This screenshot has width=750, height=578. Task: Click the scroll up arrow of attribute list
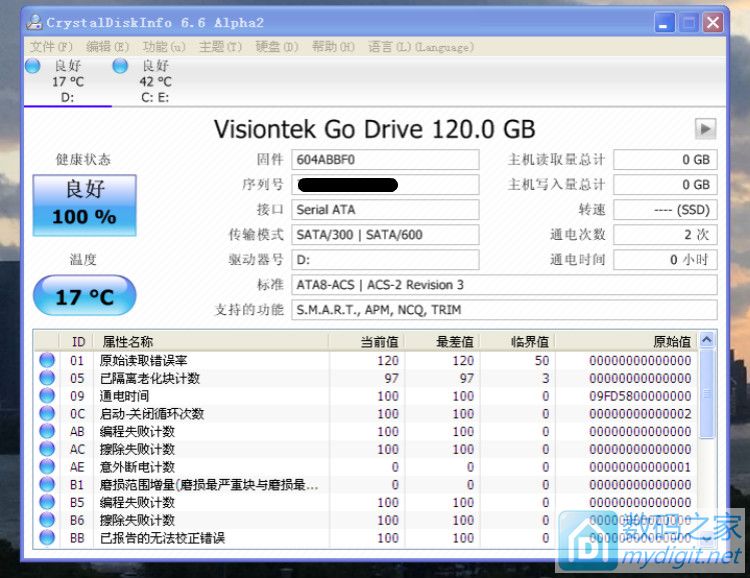click(x=707, y=340)
